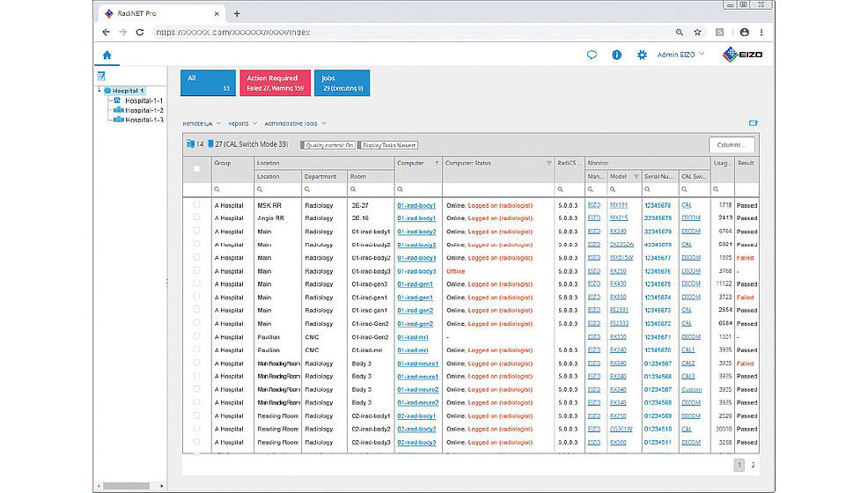
Task: Click the Location column search field
Action: pyautogui.click(x=276, y=189)
